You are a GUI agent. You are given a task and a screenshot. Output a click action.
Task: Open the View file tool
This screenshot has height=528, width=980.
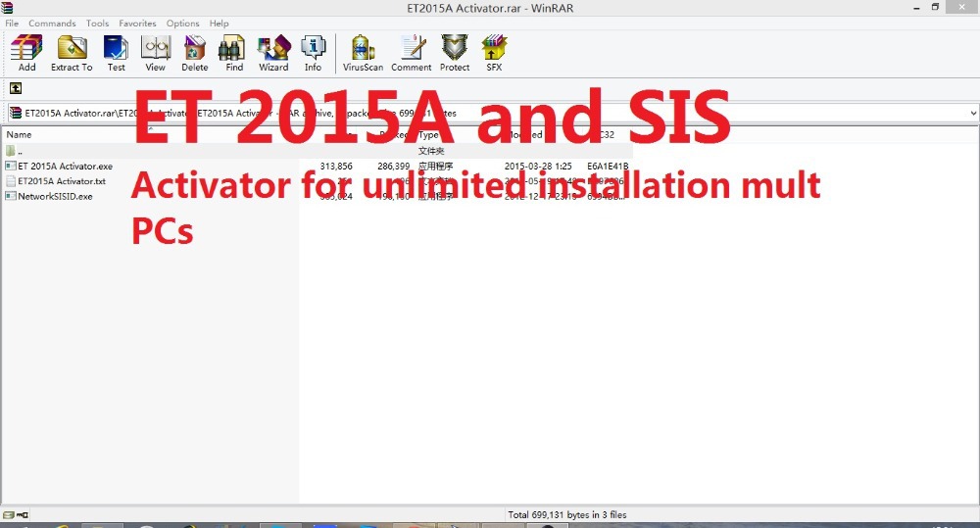pos(156,53)
